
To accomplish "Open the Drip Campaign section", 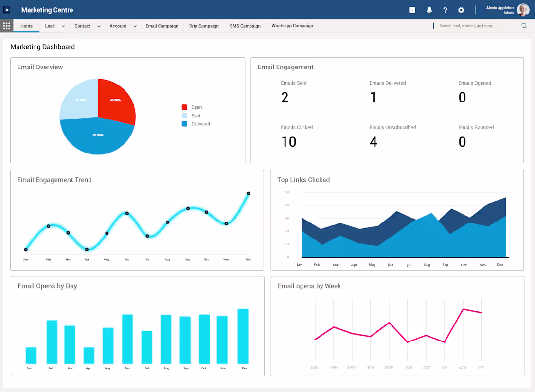I will pos(204,26).
